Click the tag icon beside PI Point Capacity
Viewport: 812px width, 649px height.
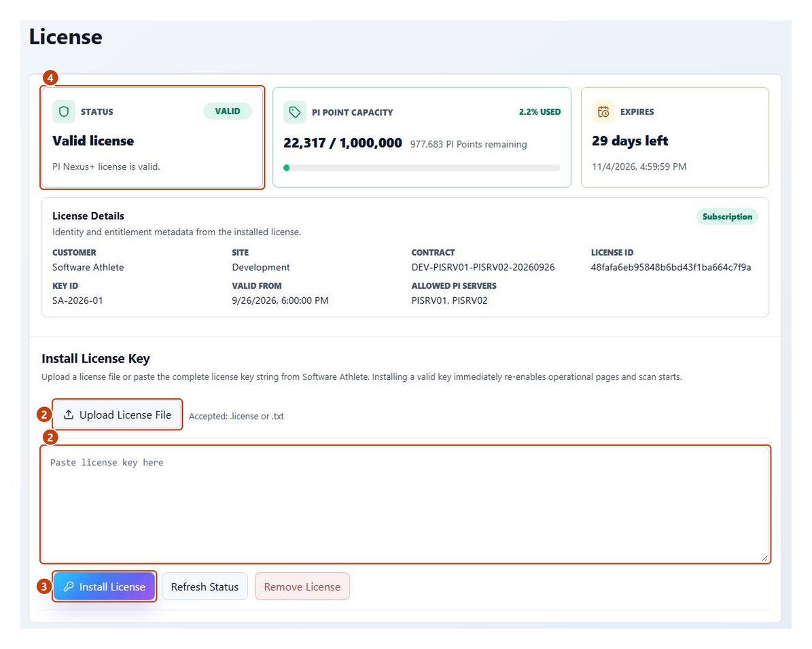[295, 112]
